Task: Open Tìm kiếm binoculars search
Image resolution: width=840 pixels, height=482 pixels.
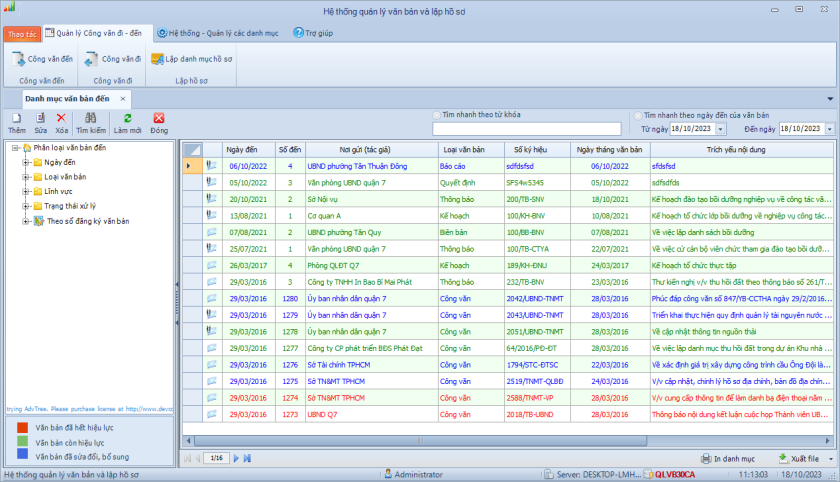Action: click(x=91, y=118)
